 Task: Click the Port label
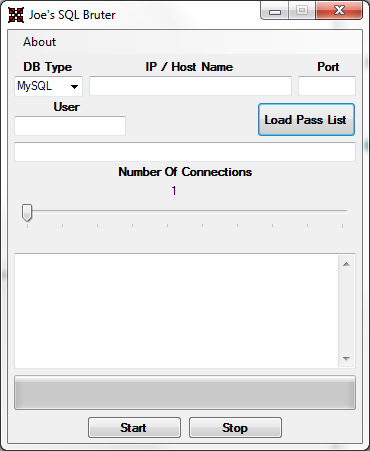click(328, 67)
